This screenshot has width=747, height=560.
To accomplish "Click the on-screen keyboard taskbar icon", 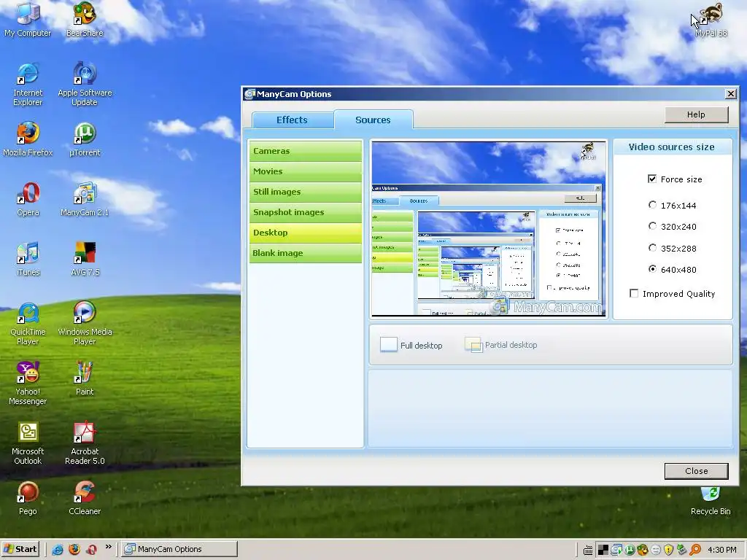I will (589, 551).
